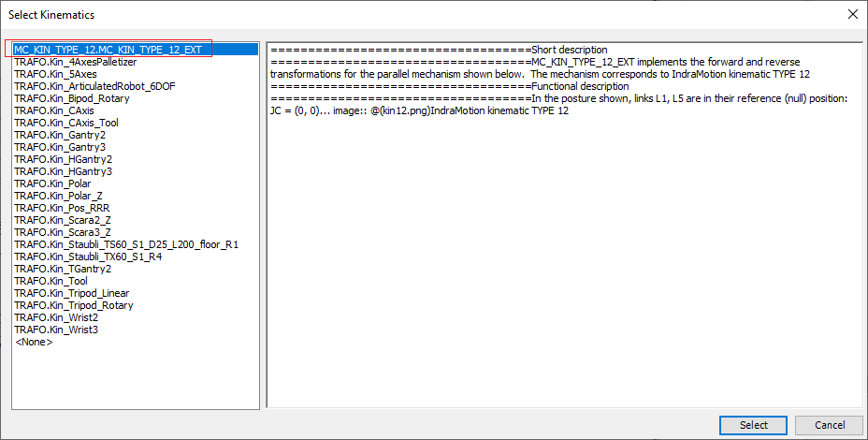Pick TRAFO.Kin_Gantry2 kinematics
The width and height of the screenshot is (868, 440).
coord(60,135)
